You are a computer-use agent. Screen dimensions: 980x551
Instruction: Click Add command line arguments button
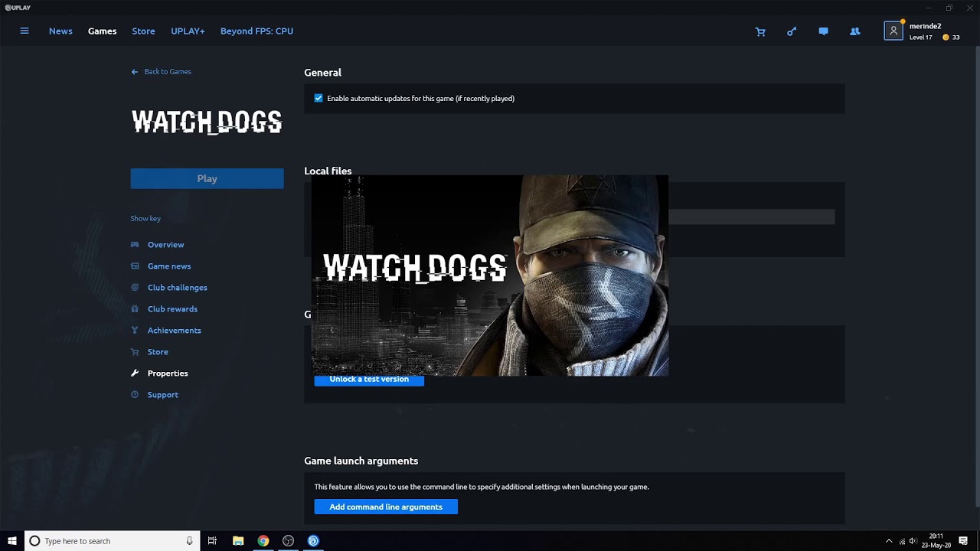point(386,507)
